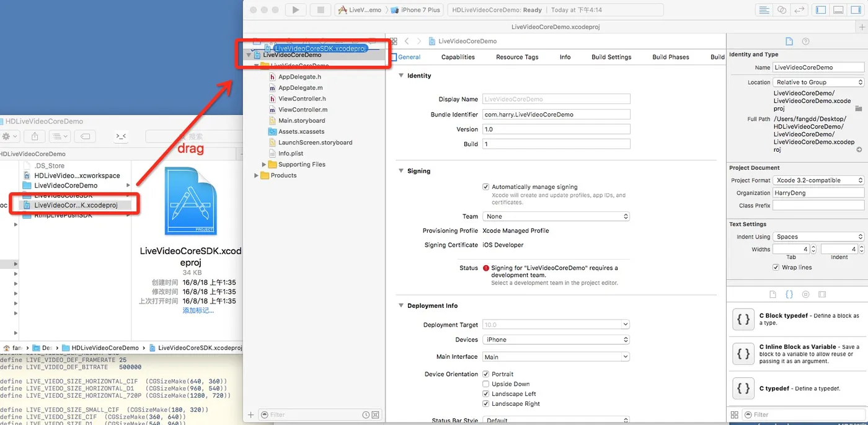Viewport: 868px width, 425px height.
Task: Click the add plus button below navigator
Action: pyautogui.click(x=250, y=414)
